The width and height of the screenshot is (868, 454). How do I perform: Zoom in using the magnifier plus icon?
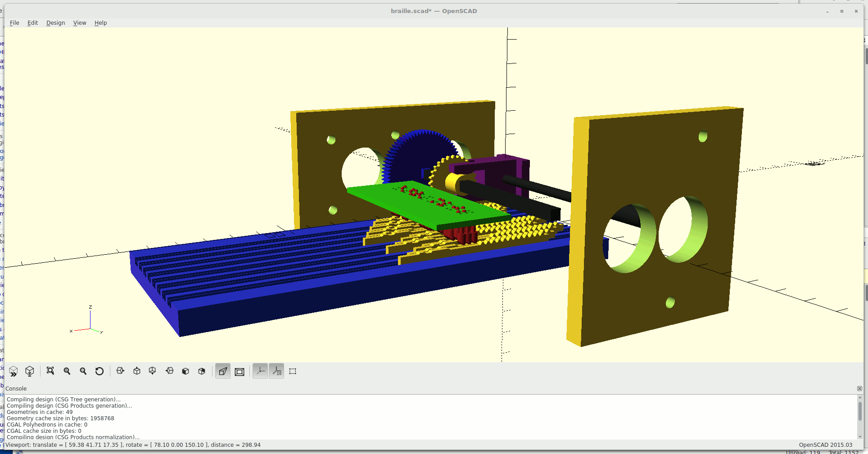tap(67, 371)
